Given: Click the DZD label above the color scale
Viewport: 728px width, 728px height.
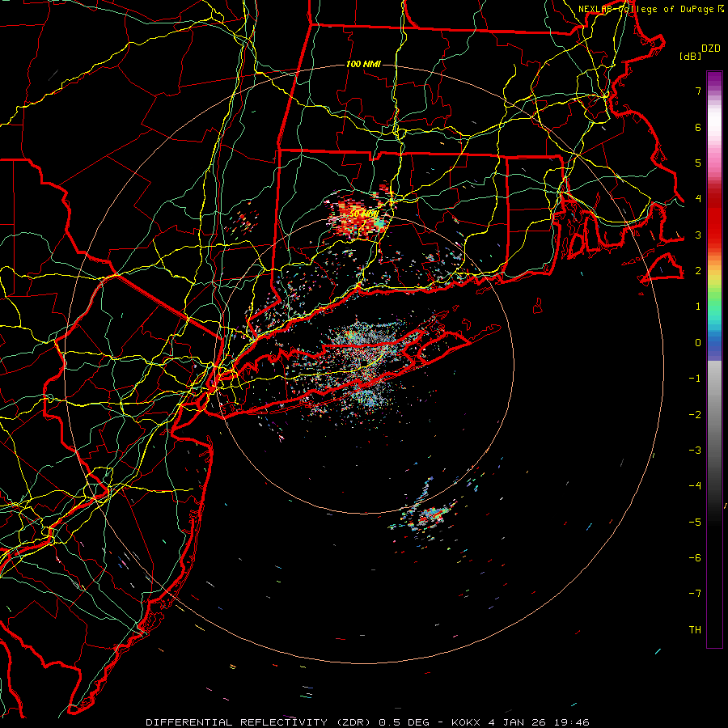Looking at the screenshot, I should (711, 49).
